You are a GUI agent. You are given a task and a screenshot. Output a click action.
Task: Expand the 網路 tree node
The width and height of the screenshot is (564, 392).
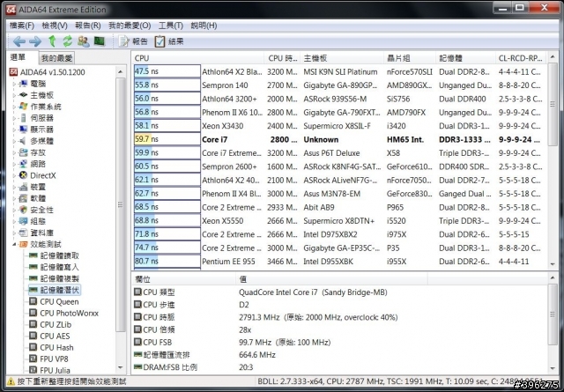(x=15, y=164)
